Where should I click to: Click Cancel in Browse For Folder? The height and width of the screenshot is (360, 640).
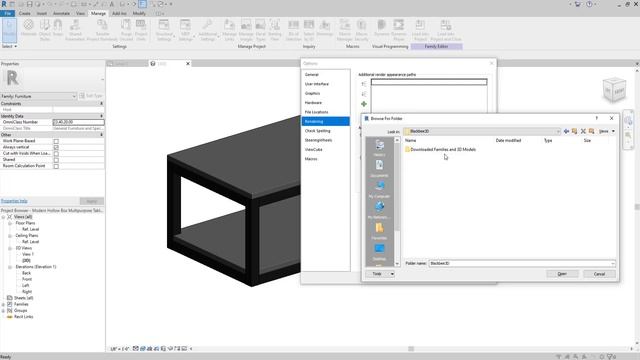pyautogui.click(x=599, y=274)
